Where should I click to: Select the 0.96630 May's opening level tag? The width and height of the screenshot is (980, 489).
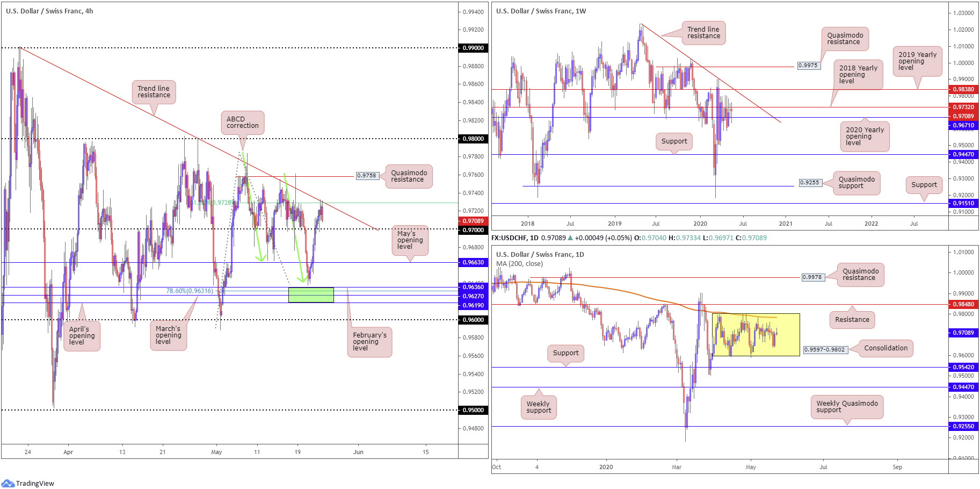pos(473,262)
